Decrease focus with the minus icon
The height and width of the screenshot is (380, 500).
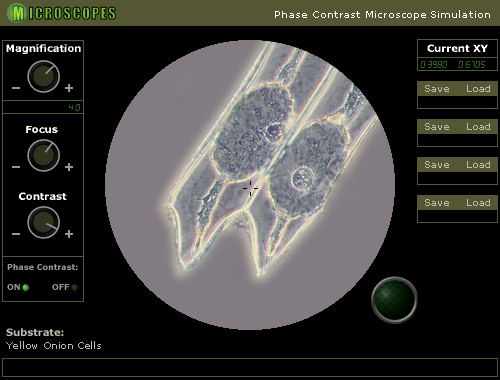click(16, 167)
